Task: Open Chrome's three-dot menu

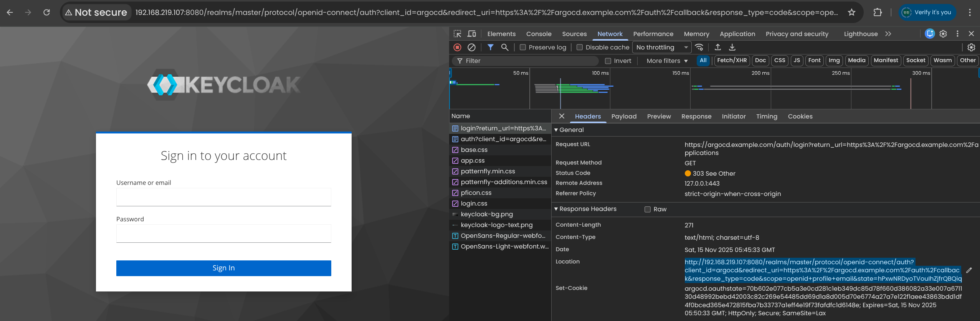Action: pos(970,12)
